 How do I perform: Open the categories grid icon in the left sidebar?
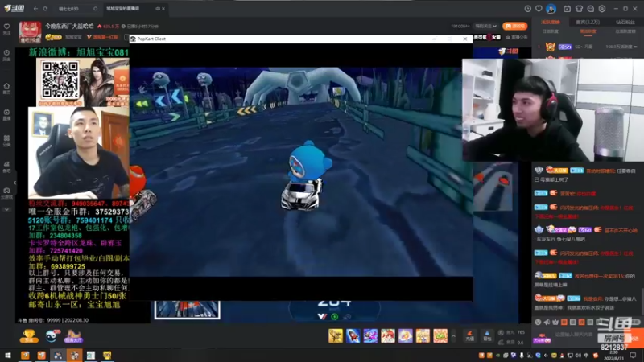click(6, 140)
